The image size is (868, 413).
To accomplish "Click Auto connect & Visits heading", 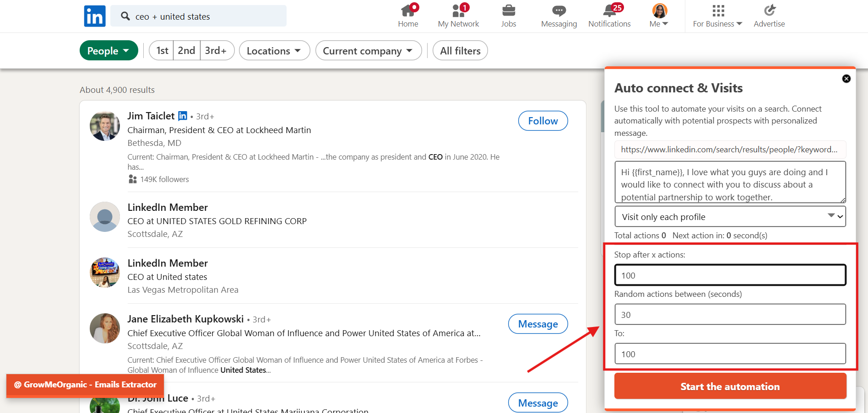I will (x=678, y=88).
